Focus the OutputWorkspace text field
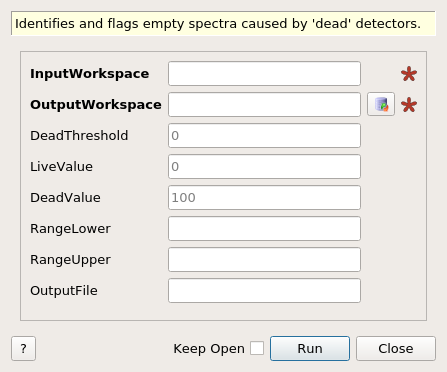Screen dimensions: 447x372 coord(264,105)
